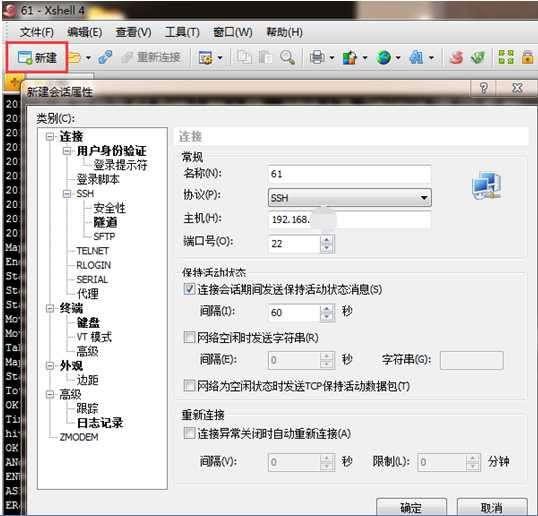Open the 查看(V) menu

133,32
